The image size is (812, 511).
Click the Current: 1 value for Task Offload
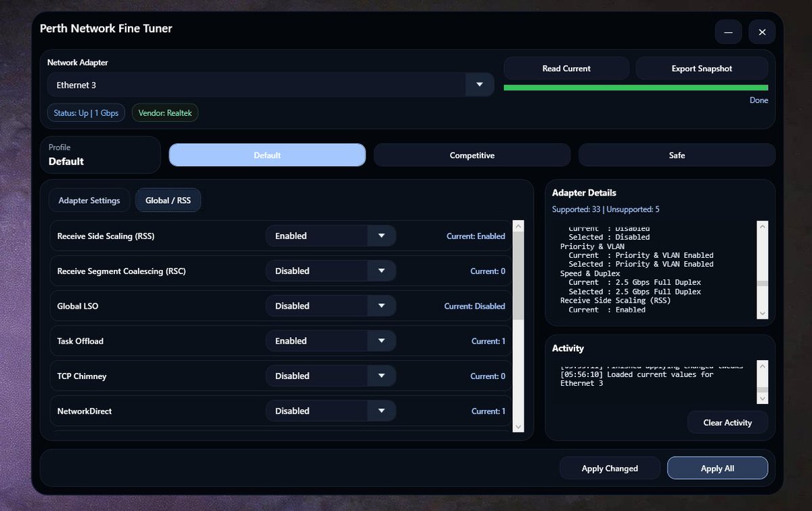pos(489,341)
